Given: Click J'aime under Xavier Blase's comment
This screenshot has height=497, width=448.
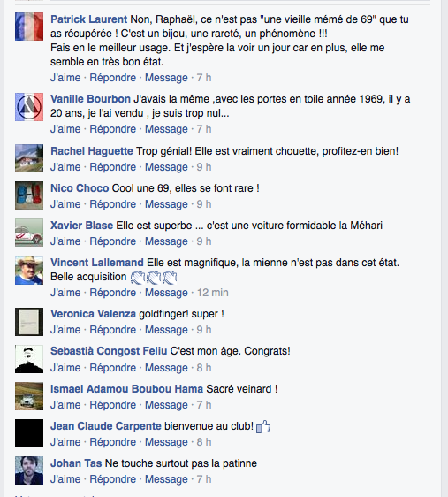Looking at the screenshot, I should coord(65,241).
